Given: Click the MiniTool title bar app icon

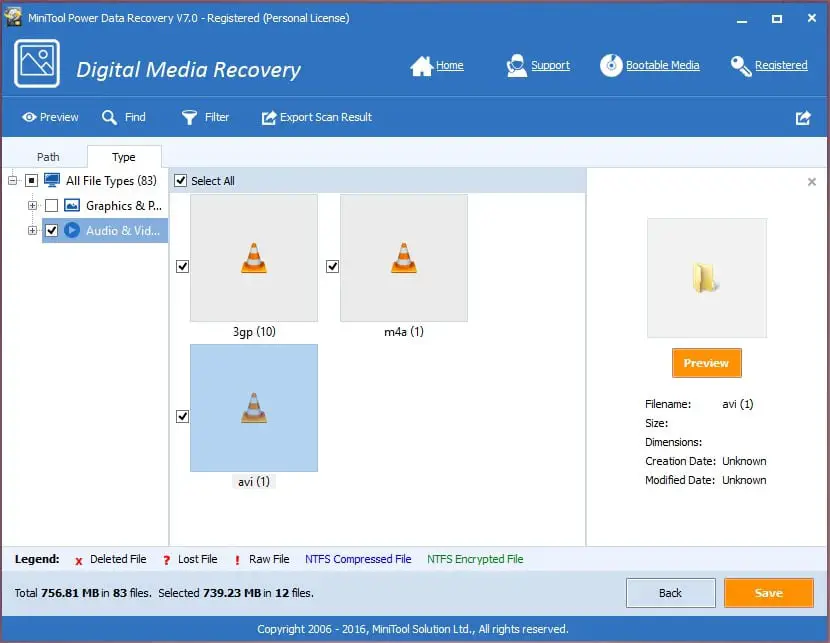Looking at the screenshot, I should point(13,17).
